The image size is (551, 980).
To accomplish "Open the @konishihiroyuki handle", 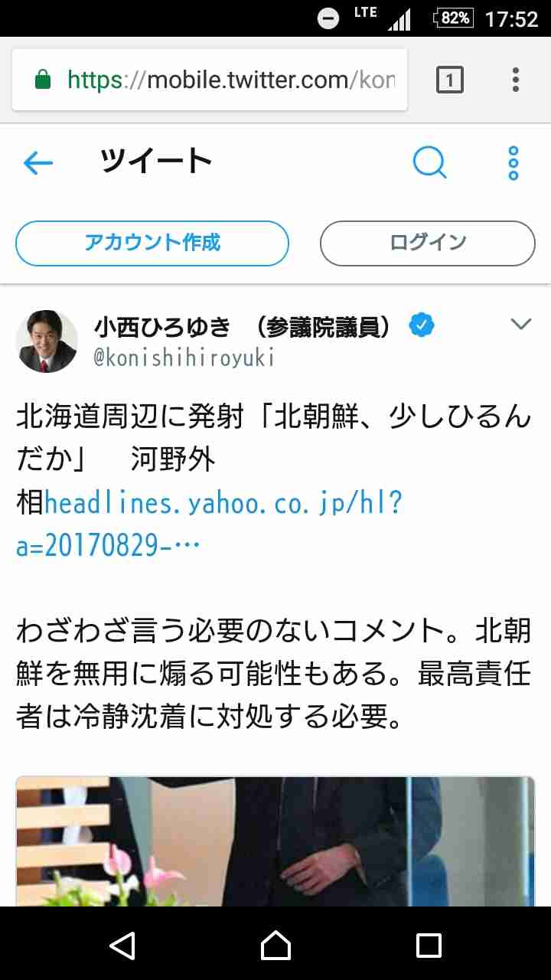I will tap(184, 358).
